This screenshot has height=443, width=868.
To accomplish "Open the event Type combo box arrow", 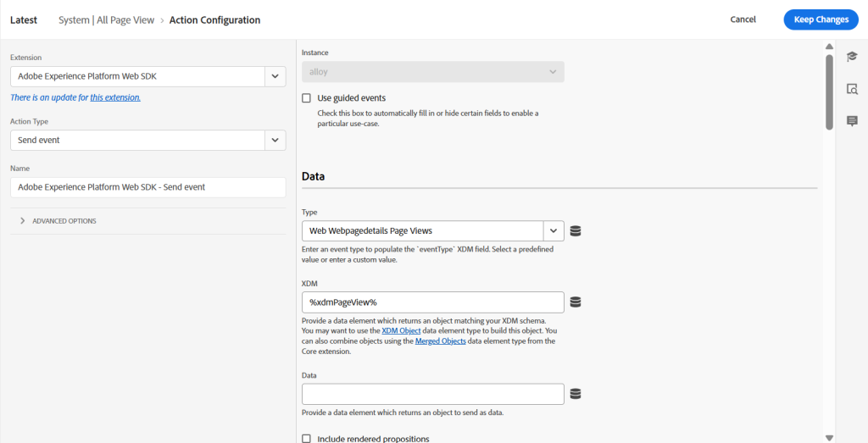I will coord(554,230).
